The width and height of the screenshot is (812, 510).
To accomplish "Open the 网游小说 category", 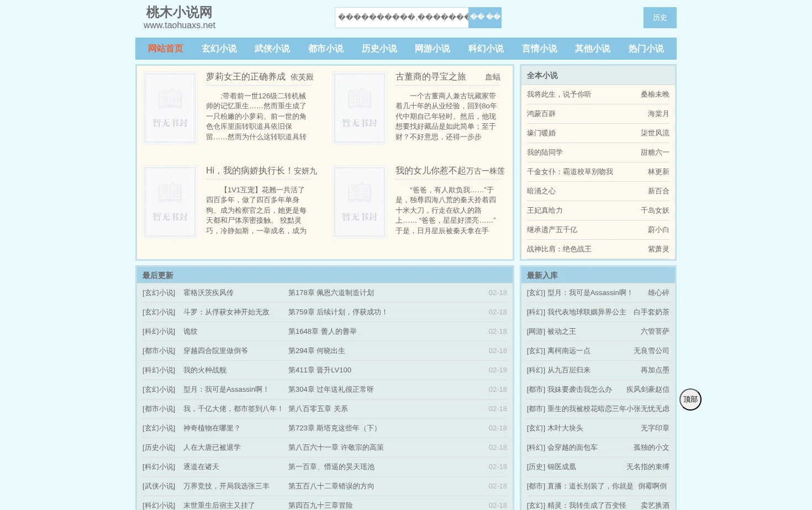I will (x=433, y=49).
